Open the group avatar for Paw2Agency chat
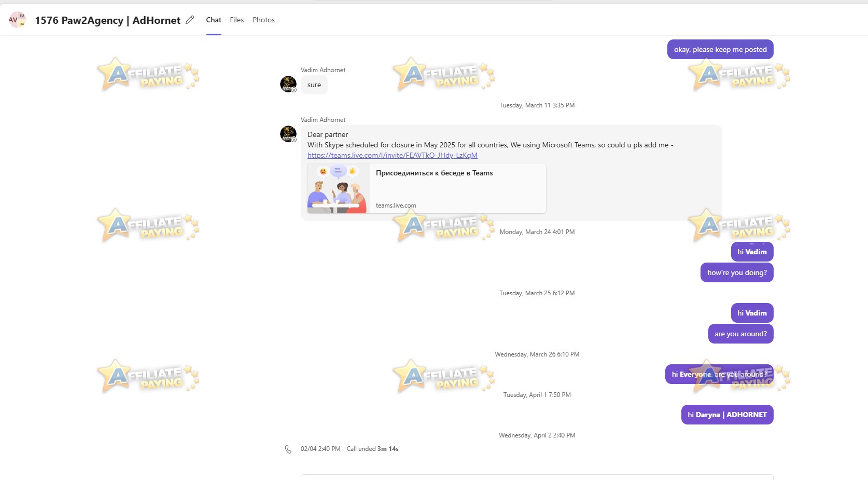Viewport: 868px width, 480px height. pos(17,20)
